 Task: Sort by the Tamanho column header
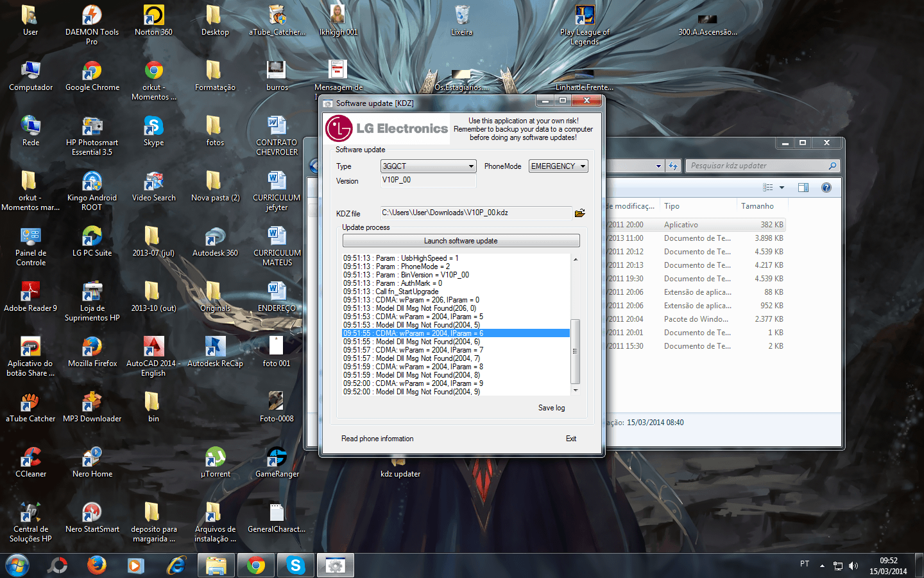tap(762, 206)
